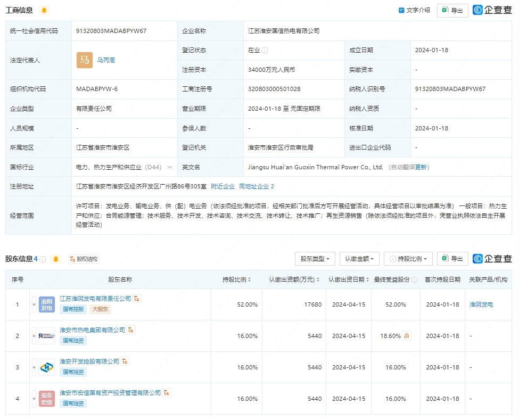Viewport: 519px width, 420px height.
Task: Click the orange icon beside 18.60%
Action: click(x=407, y=336)
